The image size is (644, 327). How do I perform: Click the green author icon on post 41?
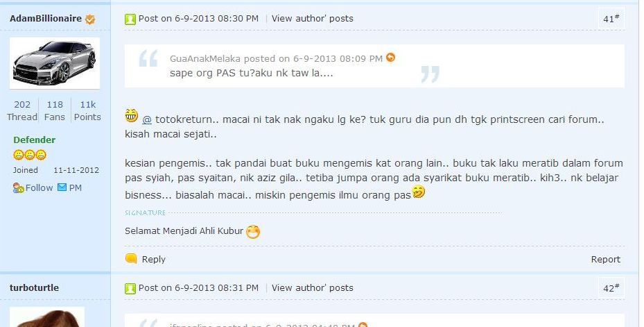click(130, 19)
